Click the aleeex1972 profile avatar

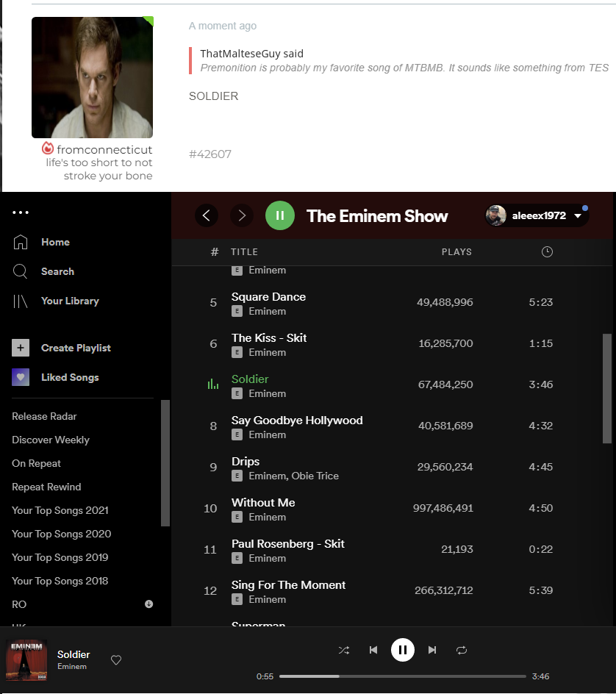tap(496, 215)
